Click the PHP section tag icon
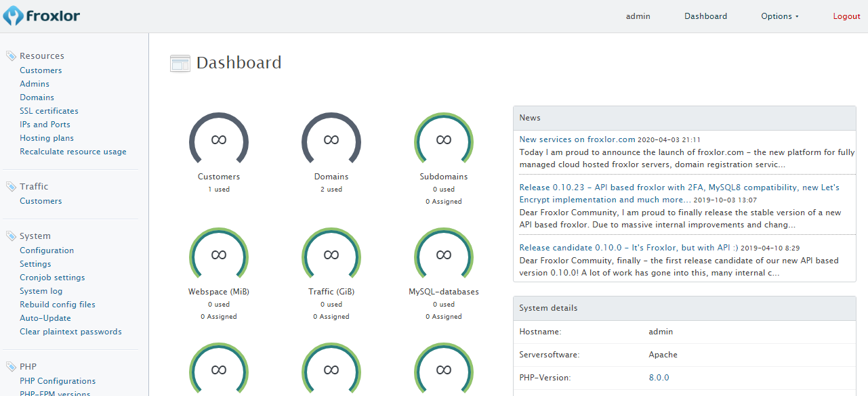Image resolution: width=868 pixels, height=396 pixels. pyautogui.click(x=11, y=367)
